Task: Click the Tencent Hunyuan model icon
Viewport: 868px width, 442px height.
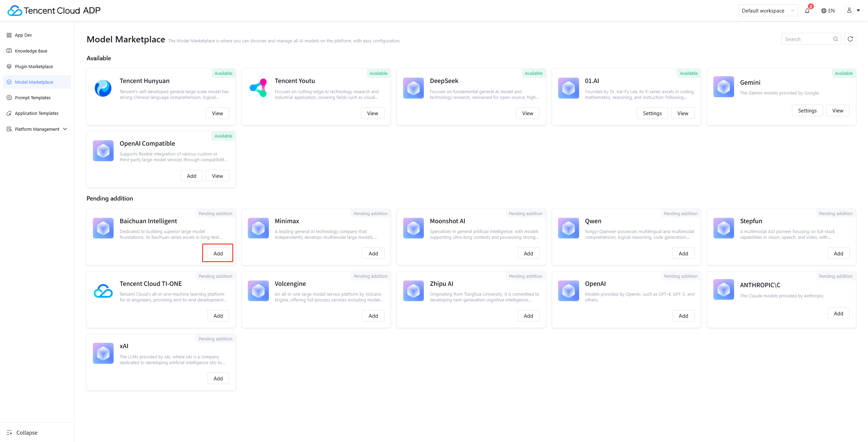Action: 103,88
